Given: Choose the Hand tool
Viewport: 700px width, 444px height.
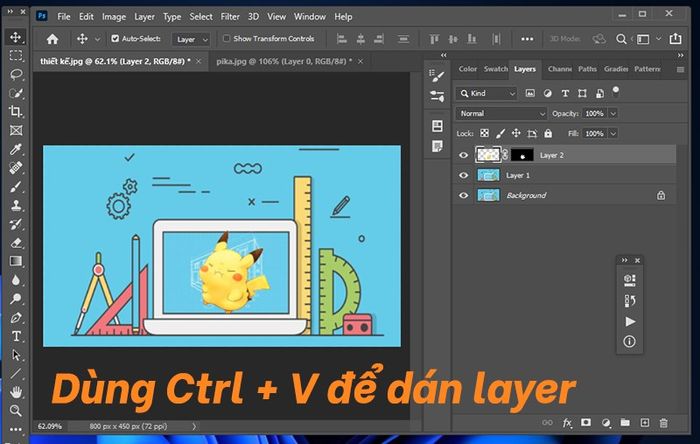Looking at the screenshot, I should tap(16, 392).
